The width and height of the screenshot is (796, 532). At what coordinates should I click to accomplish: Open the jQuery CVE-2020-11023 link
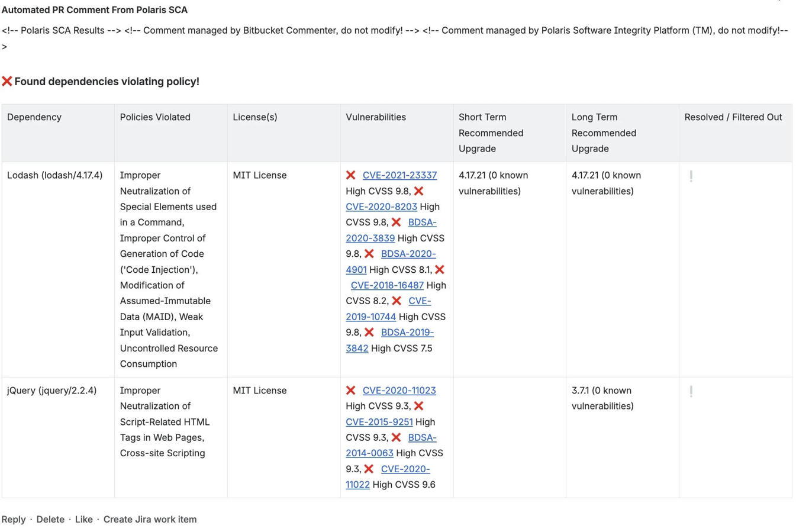(399, 391)
